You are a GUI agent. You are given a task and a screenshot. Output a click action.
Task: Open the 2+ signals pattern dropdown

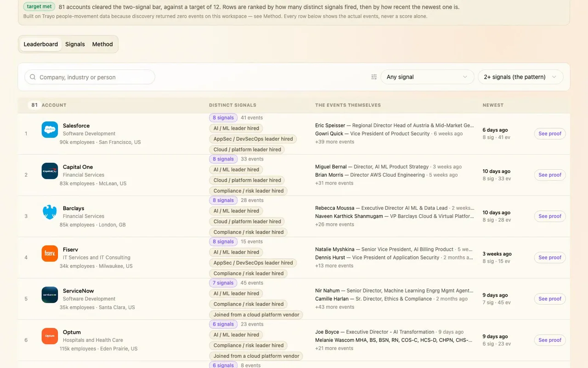tap(520, 77)
